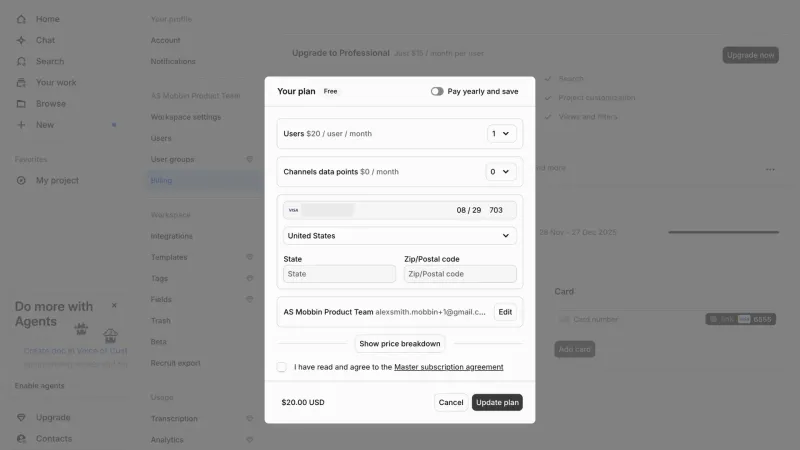Click the New plus icon
800x450 pixels.
21,125
